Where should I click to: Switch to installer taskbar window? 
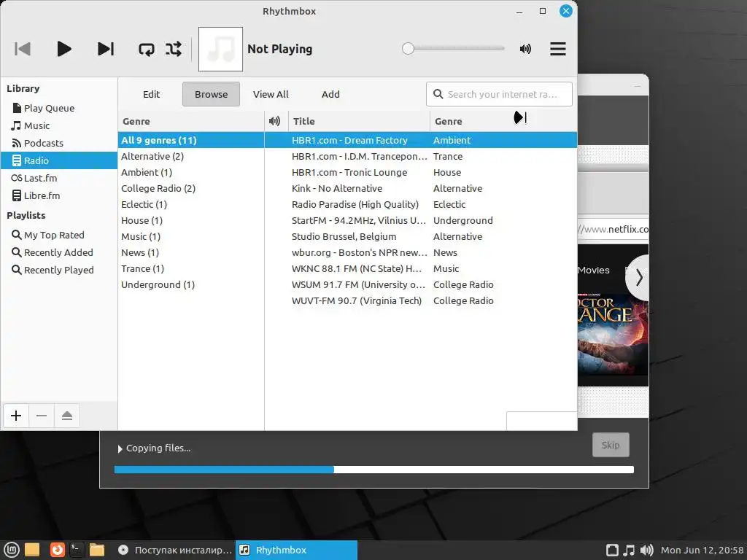(x=175, y=550)
